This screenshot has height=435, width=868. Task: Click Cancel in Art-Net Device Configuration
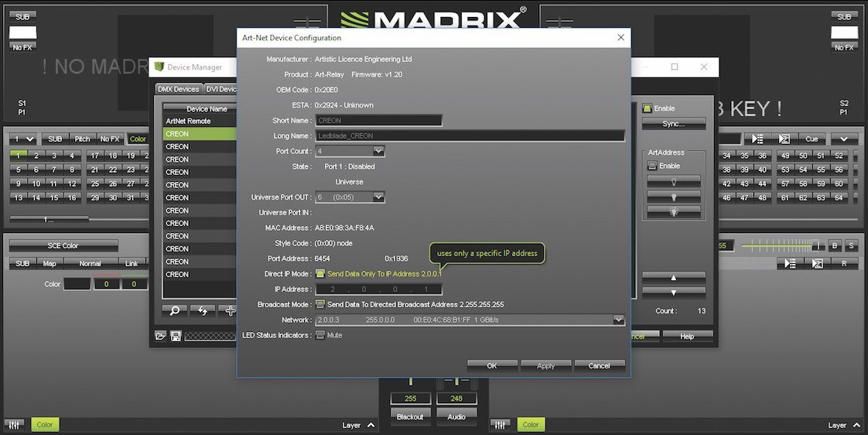pos(600,366)
